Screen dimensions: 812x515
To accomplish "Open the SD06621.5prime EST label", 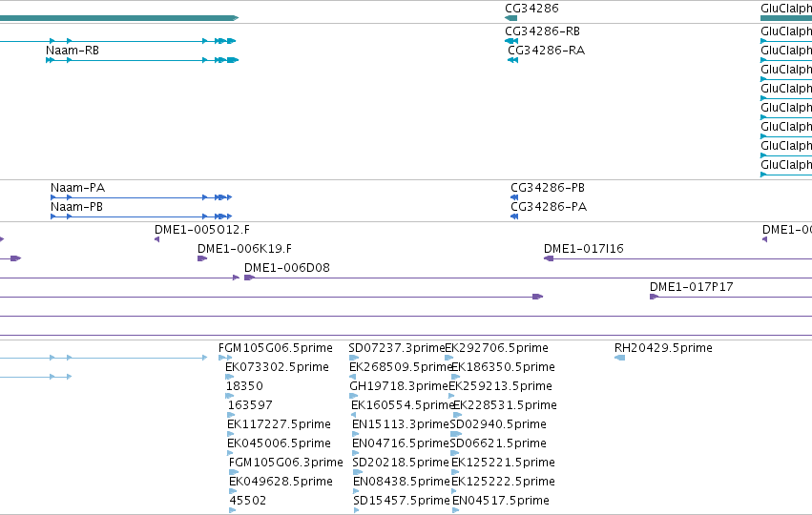I will [498, 443].
